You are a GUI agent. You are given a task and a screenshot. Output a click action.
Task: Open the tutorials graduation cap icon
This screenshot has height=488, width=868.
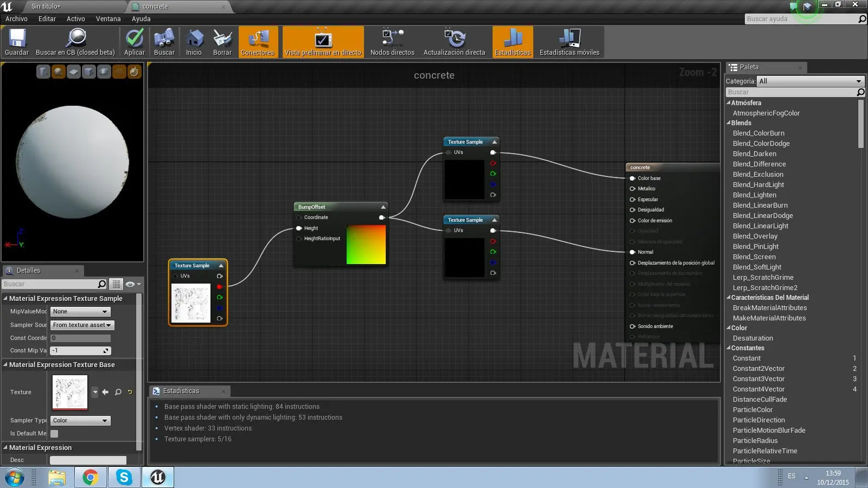coord(807,7)
